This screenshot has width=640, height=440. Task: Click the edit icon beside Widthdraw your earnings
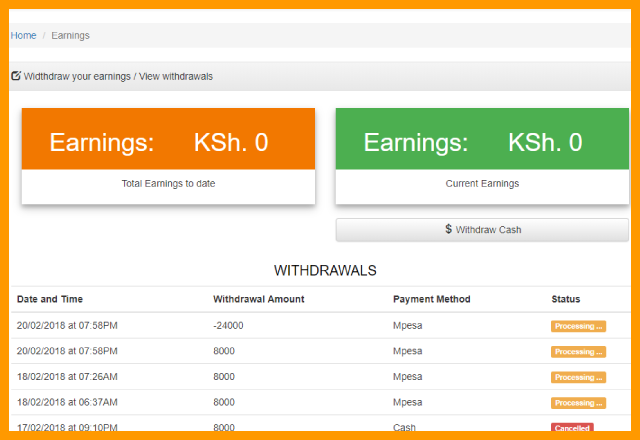[x=16, y=76]
